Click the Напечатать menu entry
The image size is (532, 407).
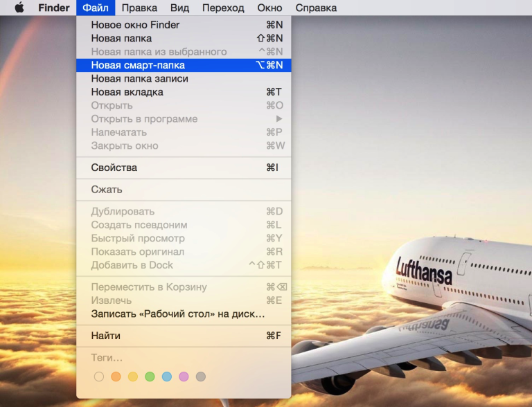click(x=184, y=132)
